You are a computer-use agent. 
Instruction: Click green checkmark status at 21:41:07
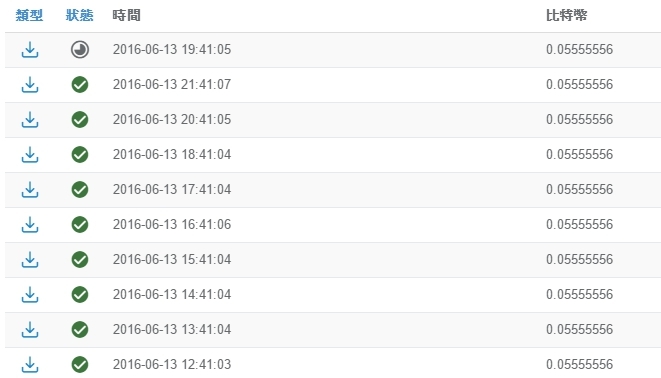pyautogui.click(x=80, y=85)
